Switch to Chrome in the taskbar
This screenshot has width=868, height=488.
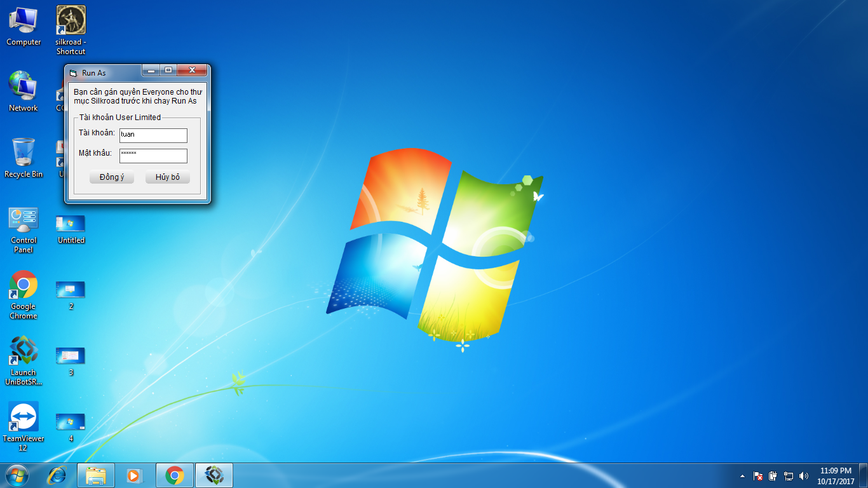pos(175,475)
